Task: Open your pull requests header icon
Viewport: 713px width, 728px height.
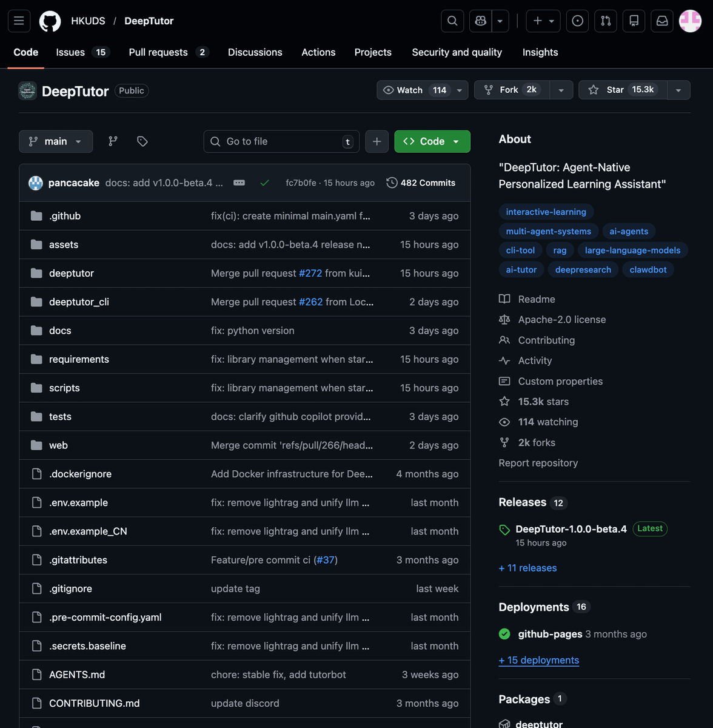Action: (606, 21)
